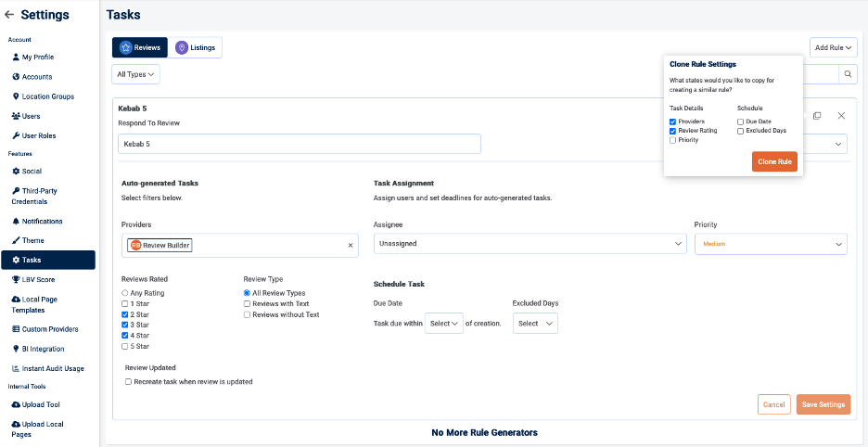This screenshot has width=868, height=447.
Task: Open the All Types filter dropdown
Action: pyautogui.click(x=136, y=73)
